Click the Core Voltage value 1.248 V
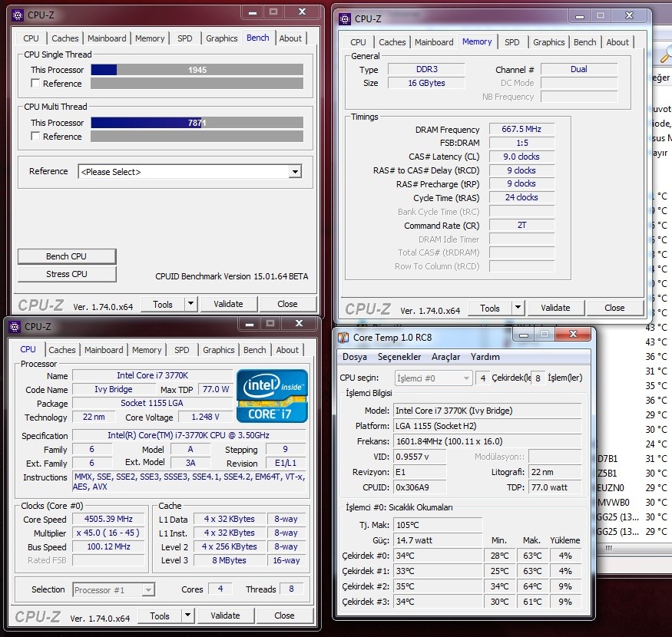Screen dimensions: 672x637 (205, 417)
